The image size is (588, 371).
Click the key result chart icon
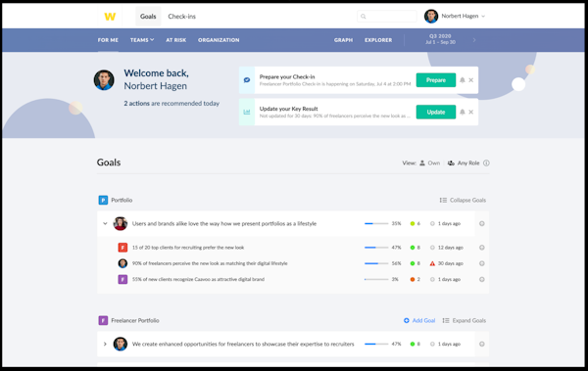[x=247, y=112]
